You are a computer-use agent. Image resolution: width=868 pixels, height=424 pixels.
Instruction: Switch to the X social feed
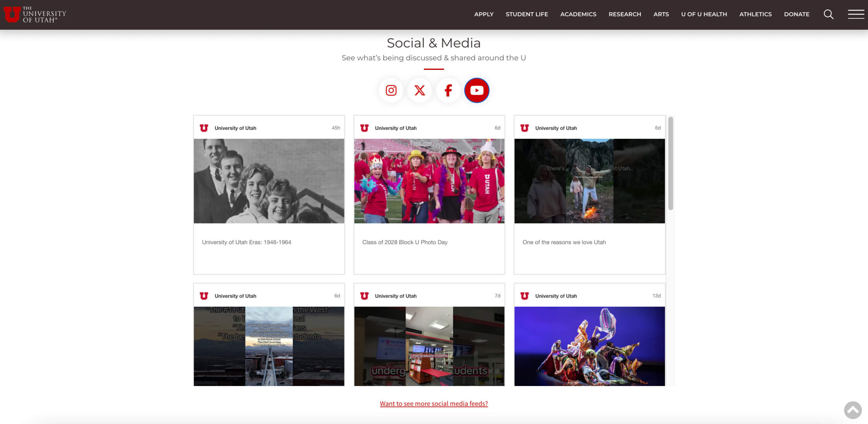[x=419, y=90]
